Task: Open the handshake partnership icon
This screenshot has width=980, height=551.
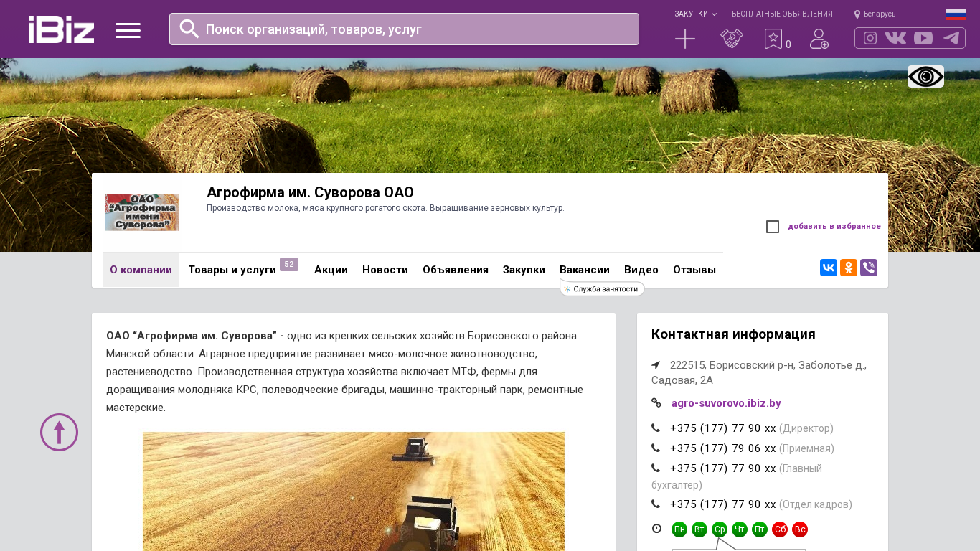Action: point(732,39)
